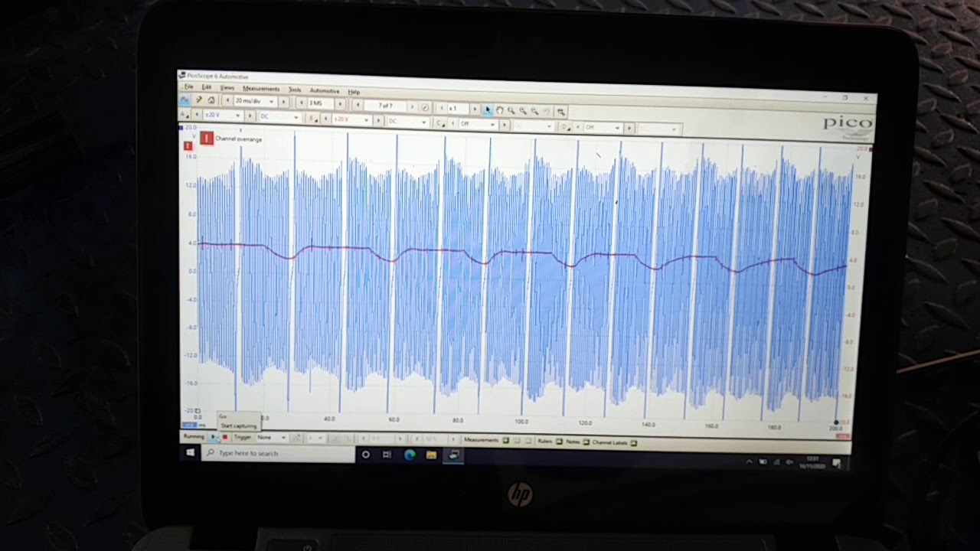Open Channel B options button

[x=312, y=118]
